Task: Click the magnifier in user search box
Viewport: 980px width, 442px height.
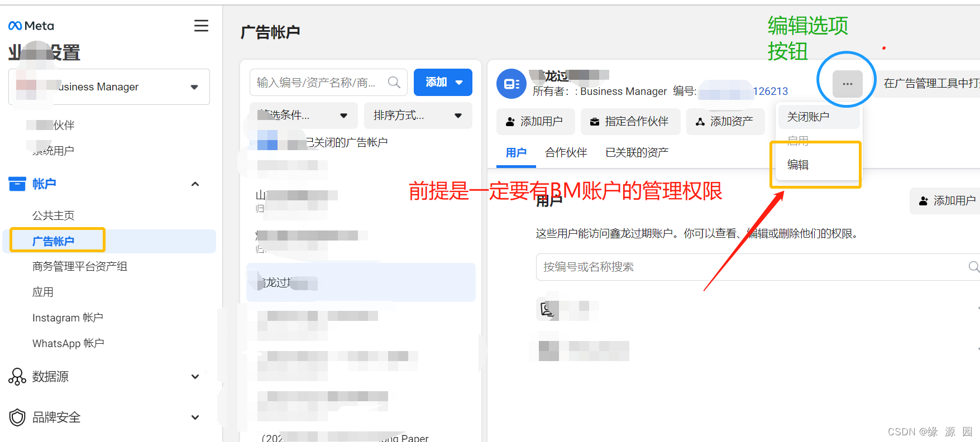Action: (x=974, y=267)
